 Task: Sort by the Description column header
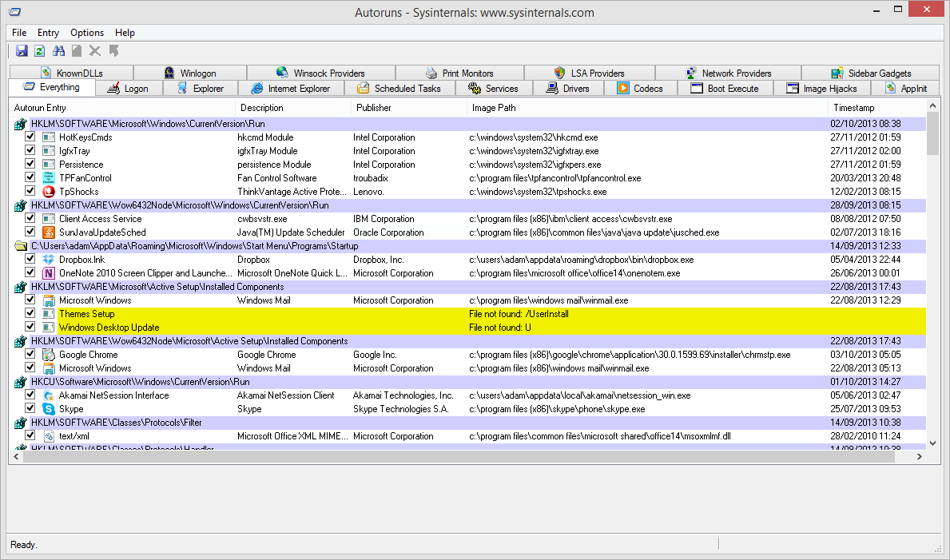click(293, 108)
